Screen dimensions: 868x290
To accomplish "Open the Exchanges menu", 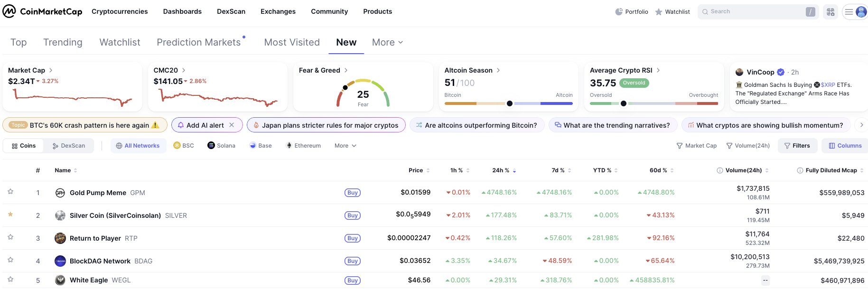I will 278,11.
